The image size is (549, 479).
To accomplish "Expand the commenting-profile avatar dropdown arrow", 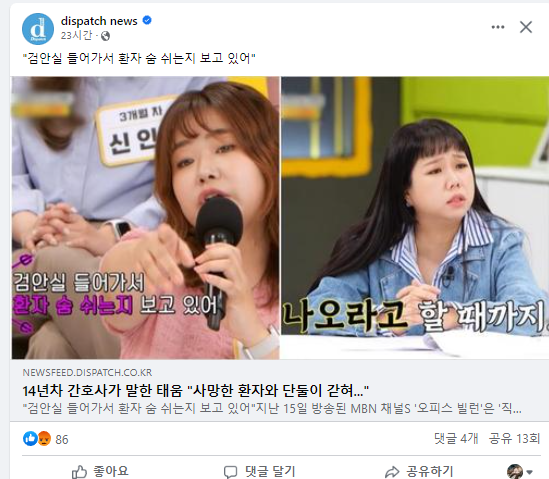I will (529, 472).
